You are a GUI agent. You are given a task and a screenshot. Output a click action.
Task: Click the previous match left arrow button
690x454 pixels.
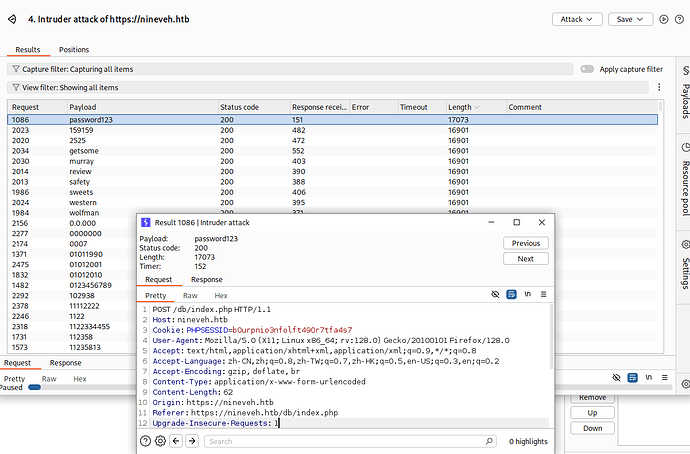click(x=176, y=441)
